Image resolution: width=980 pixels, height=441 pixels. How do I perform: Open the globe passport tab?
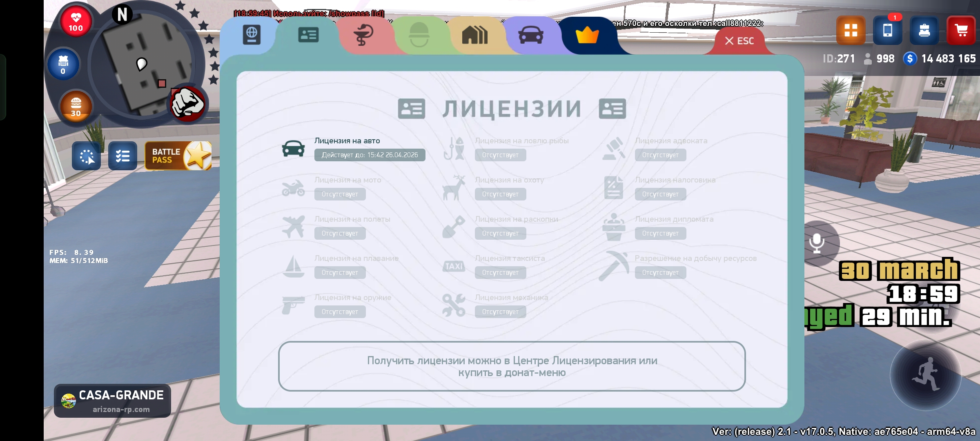click(252, 35)
